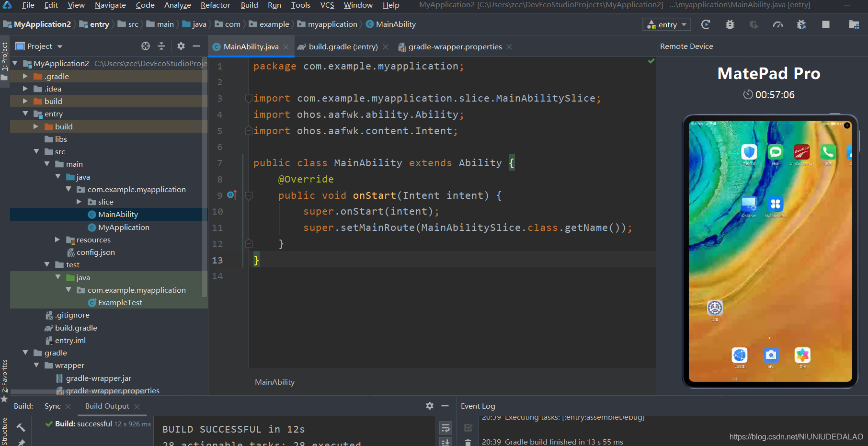
Task: Open the 1: Project side tab
Action: [x=5, y=56]
